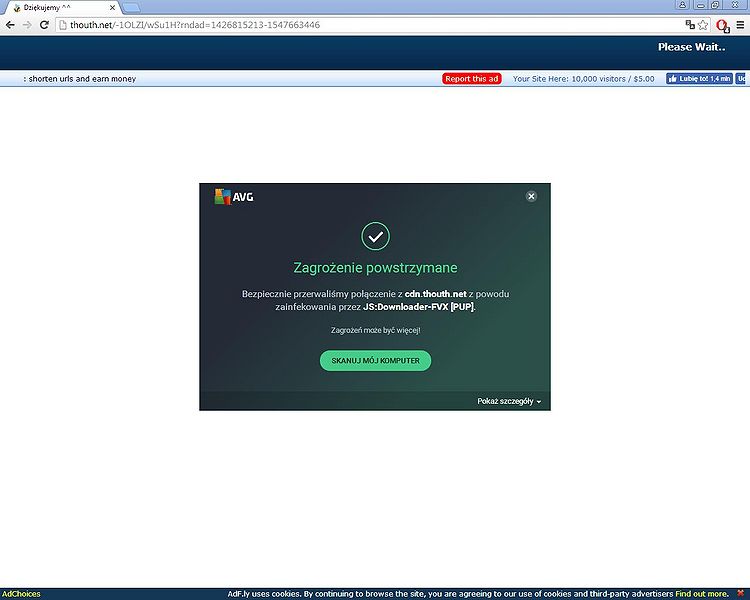The image size is (750, 600).
Task: Close the AVG popup with the X
Action: coord(531,196)
